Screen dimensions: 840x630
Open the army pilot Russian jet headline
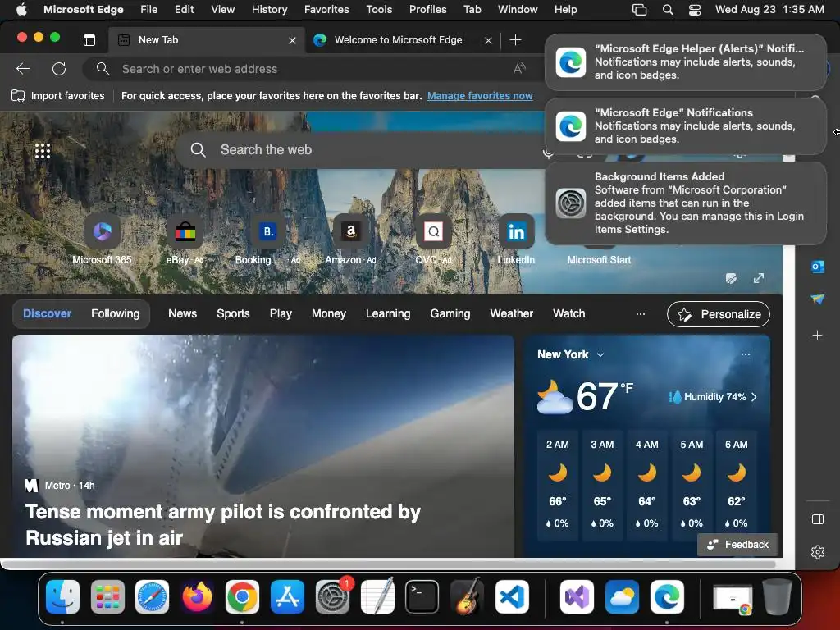tap(223, 524)
